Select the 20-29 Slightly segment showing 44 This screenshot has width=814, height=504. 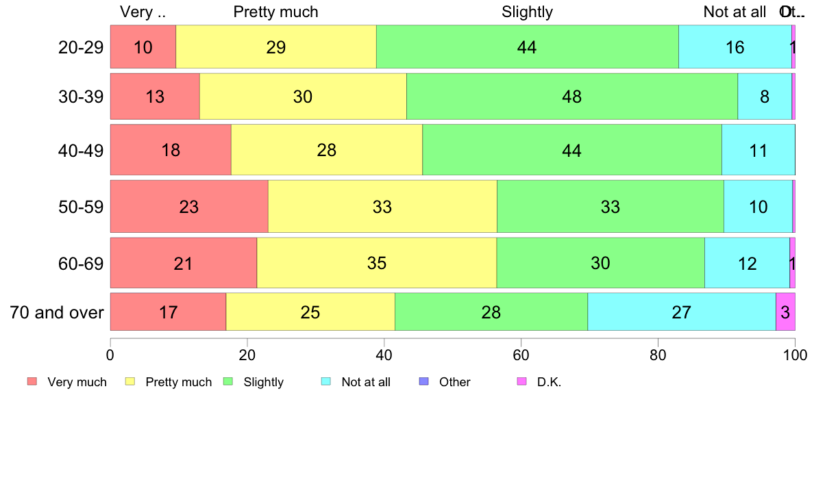point(528,47)
